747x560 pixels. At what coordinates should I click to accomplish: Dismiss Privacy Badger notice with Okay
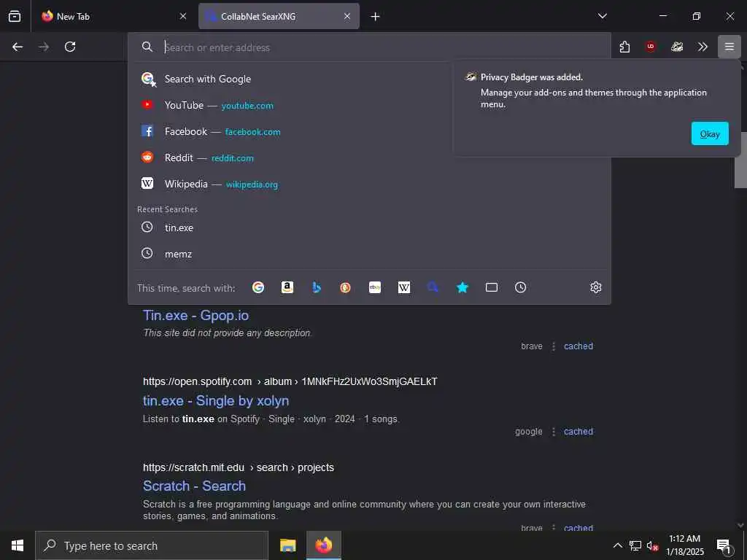pos(709,134)
